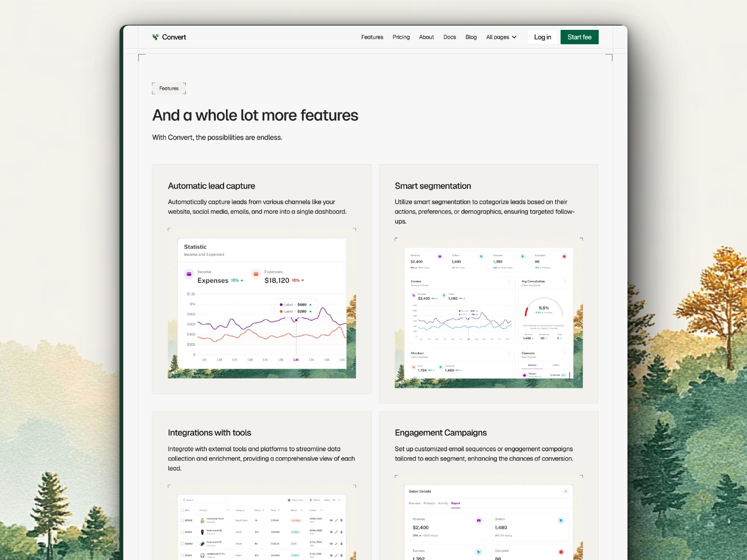Click the Success cart icon in Seller Details

479,552
